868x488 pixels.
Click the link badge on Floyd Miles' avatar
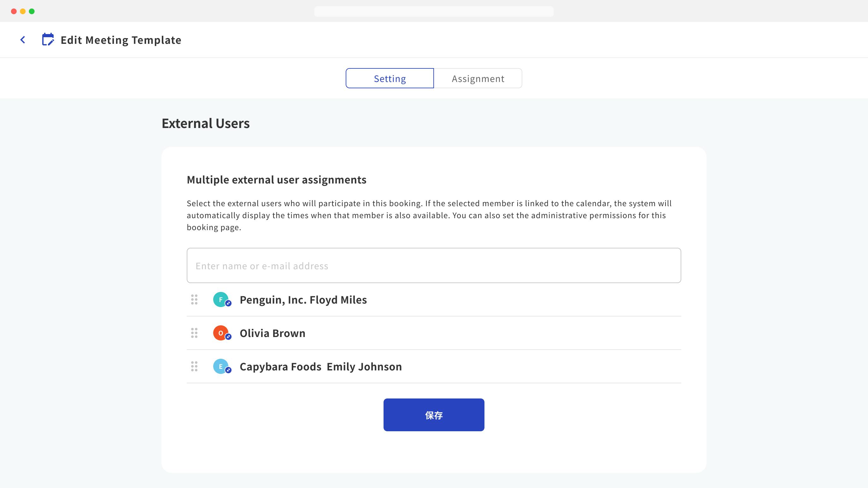[x=228, y=304]
